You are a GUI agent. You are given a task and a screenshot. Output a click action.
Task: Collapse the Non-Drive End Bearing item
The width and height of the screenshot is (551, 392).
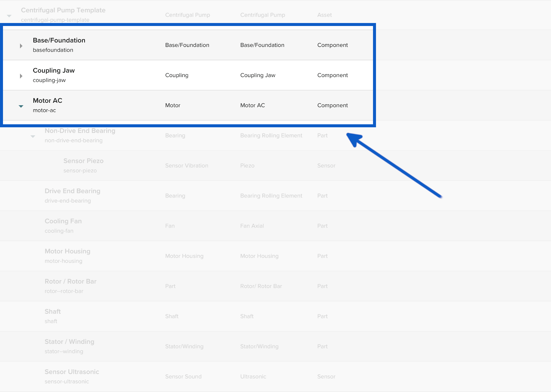(33, 136)
